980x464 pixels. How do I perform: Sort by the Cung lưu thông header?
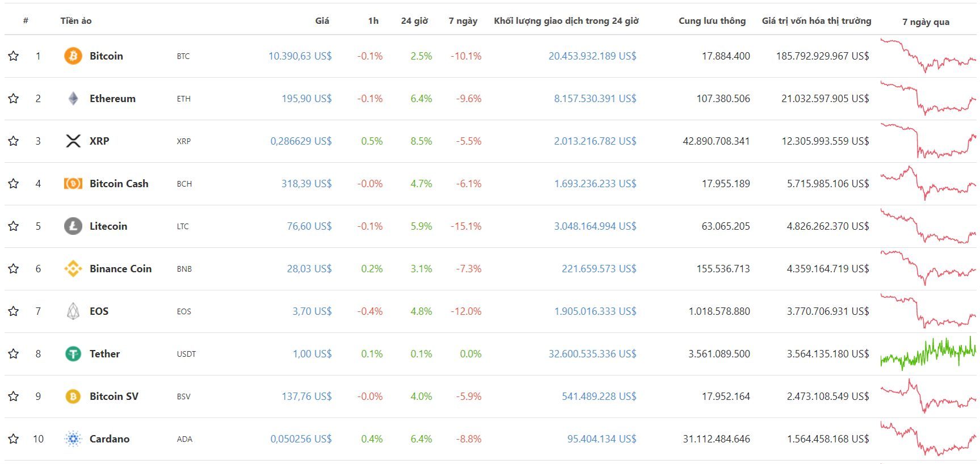pyautogui.click(x=712, y=20)
